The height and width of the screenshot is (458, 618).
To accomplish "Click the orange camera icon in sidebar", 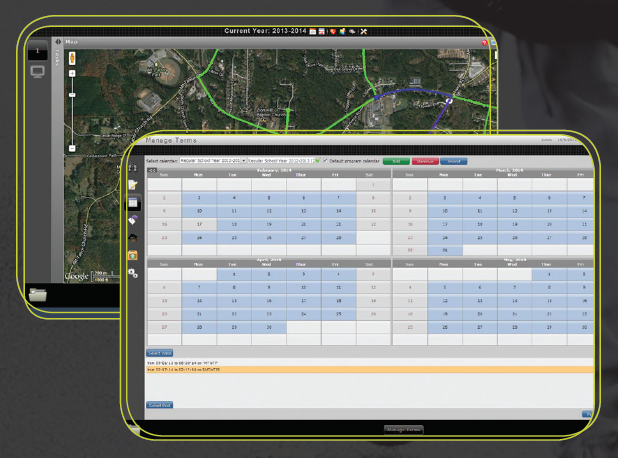I will 134,254.
